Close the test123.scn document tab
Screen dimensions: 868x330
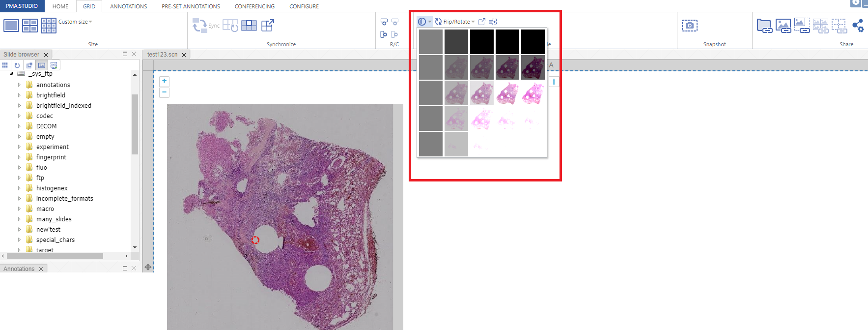click(184, 55)
